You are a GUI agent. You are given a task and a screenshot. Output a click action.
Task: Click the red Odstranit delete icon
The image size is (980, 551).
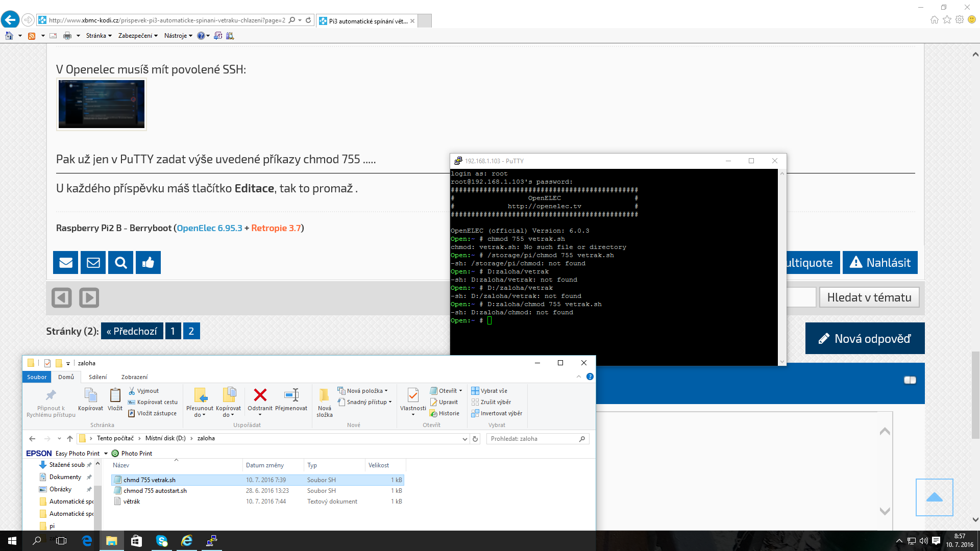(x=260, y=395)
